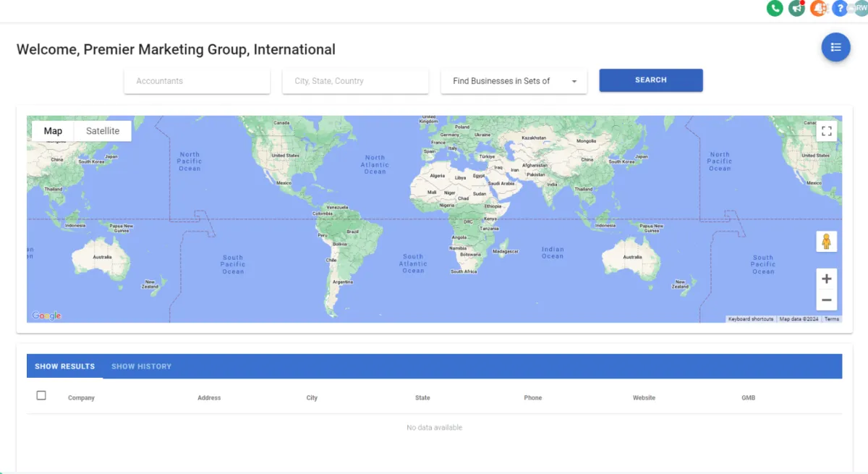Viewport: 868px width, 474px height.
Task: Switch map to Satellite view
Action: coord(103,131)
